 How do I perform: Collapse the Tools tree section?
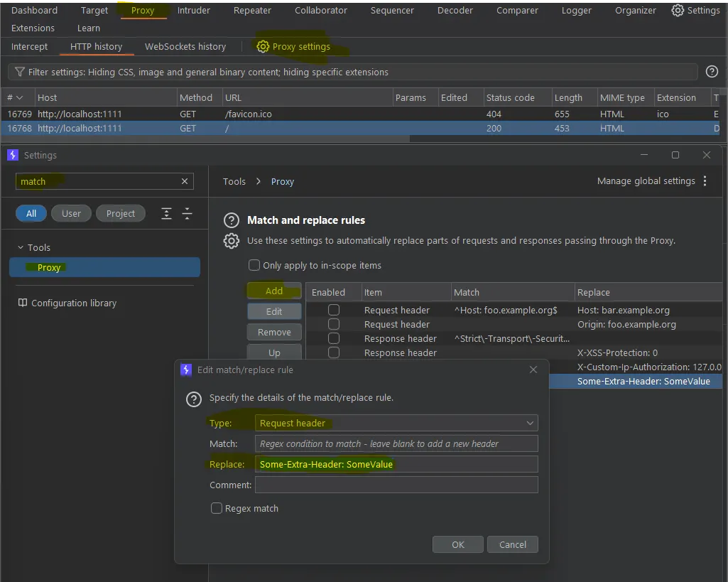click(21, 247)
